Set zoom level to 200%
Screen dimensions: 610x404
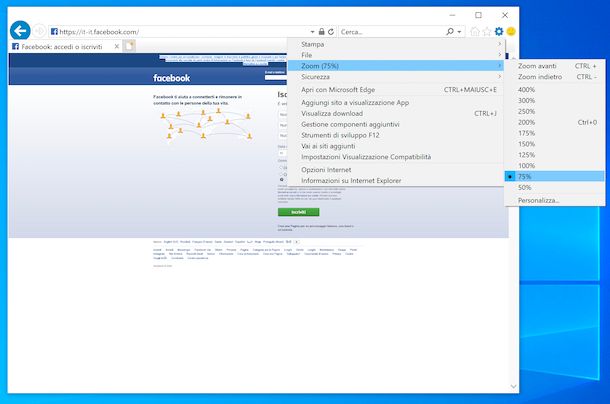[x=555, y=123]
